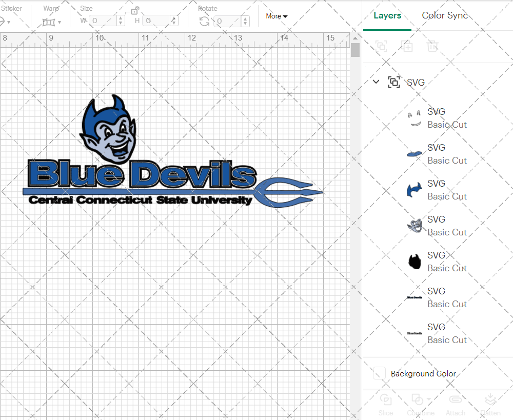Click the Flatten icon
513x420 pixels.
[490, 399]
